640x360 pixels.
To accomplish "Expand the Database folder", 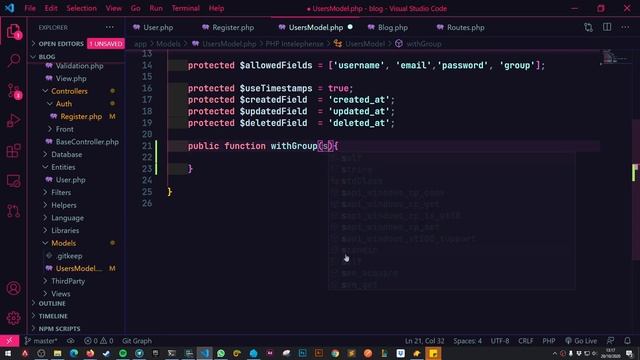I will point(67,154).
